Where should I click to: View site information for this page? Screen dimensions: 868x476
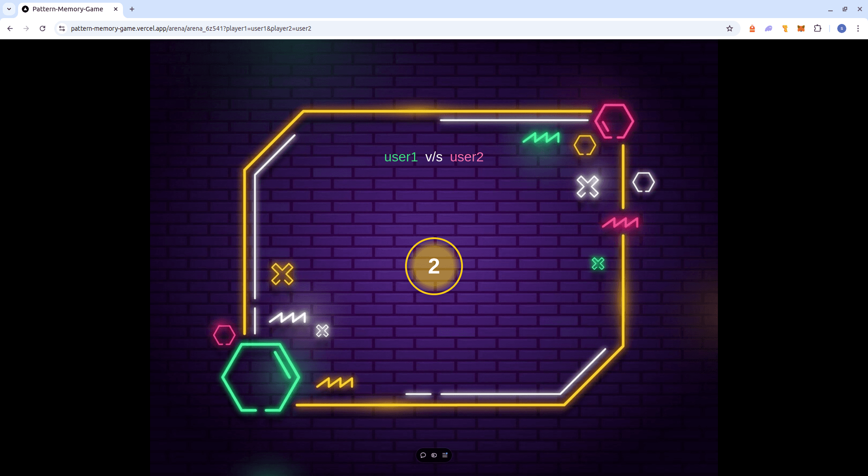point(62,28)
